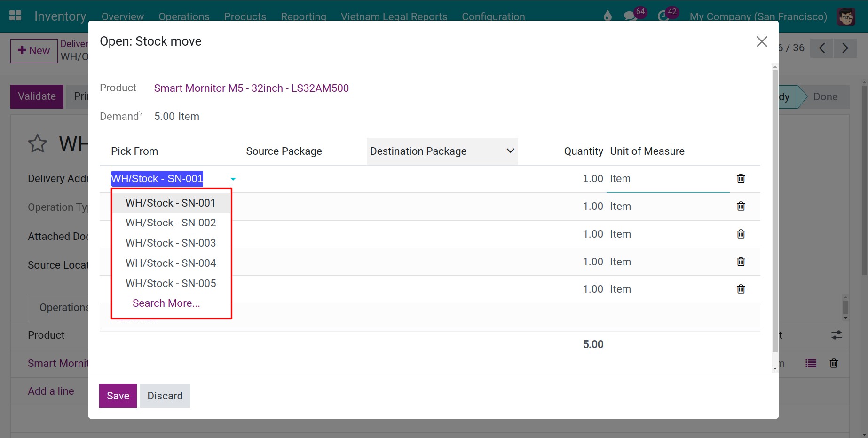Choose WH/Stock - SN-003 from the list
Viewport: 868px width, 438px height.
(171, 243)
